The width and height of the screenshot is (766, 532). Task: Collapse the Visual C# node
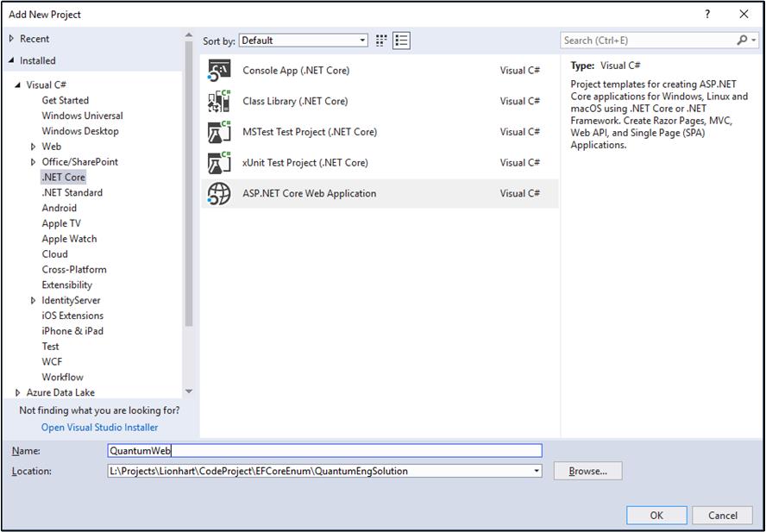pyautogui.click(x=18, y=85)
